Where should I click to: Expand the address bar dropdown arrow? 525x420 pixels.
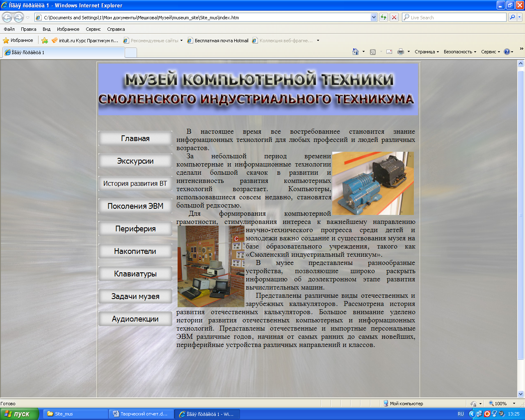(374, 17)
